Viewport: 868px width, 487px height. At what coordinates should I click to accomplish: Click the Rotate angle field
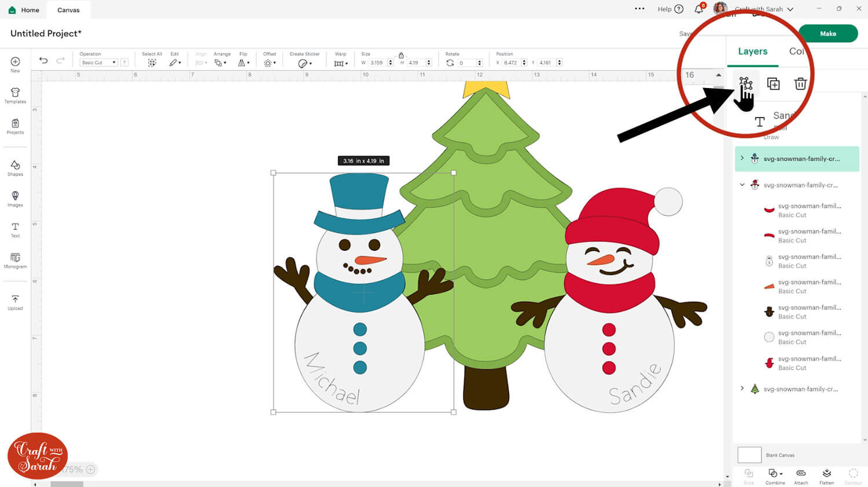tap(466, 63)
